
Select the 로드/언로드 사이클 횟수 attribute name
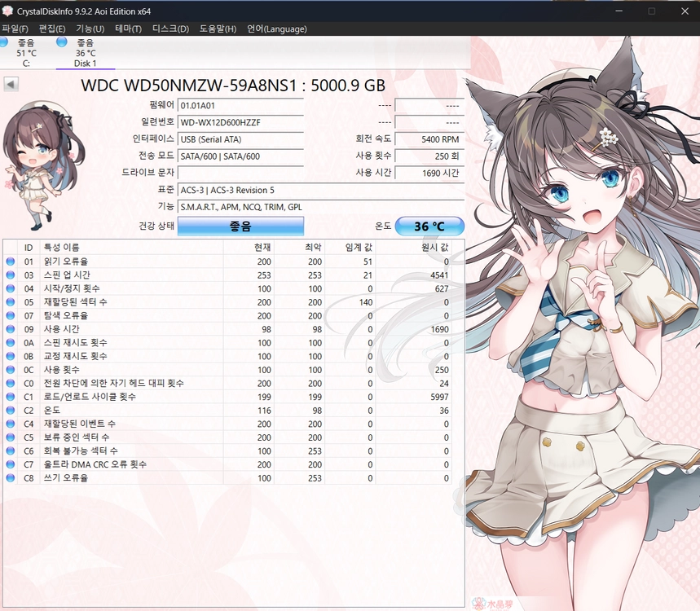coord(90,397)
